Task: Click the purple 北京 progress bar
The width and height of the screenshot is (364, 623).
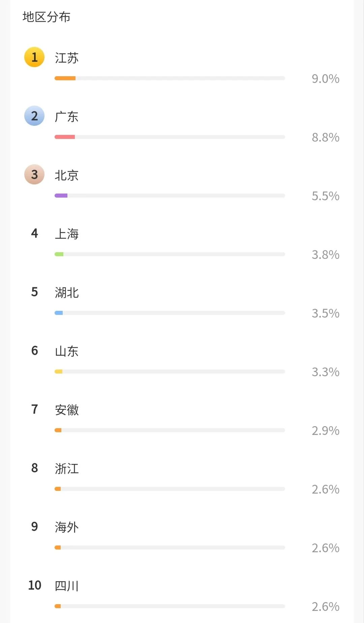Action: tap(61, 196)
